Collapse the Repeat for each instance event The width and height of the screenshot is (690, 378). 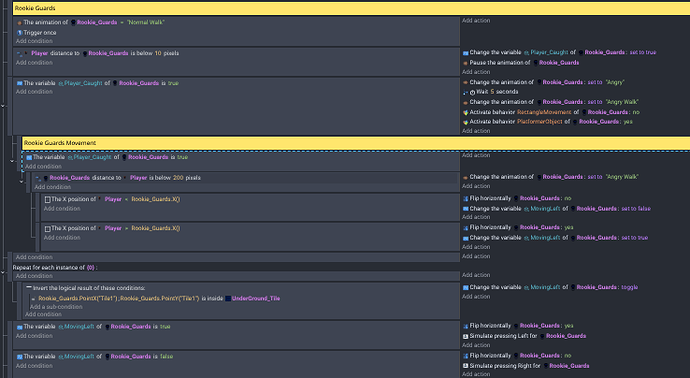tap(3, 272)
